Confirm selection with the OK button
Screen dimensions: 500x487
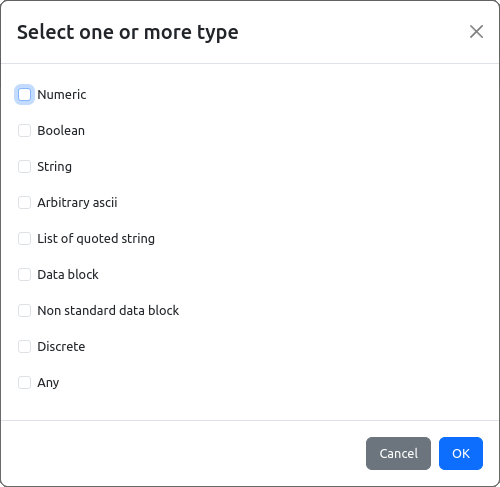pos(461,453)
